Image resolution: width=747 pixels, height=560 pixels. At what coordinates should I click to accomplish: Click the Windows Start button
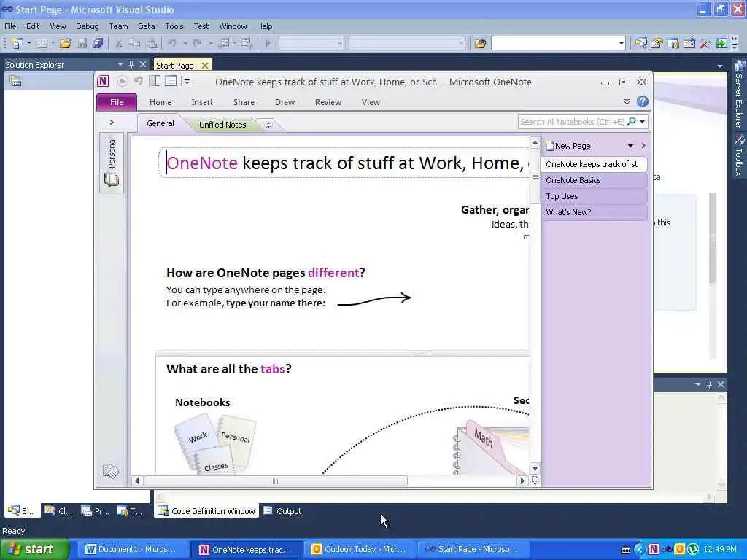34,549
